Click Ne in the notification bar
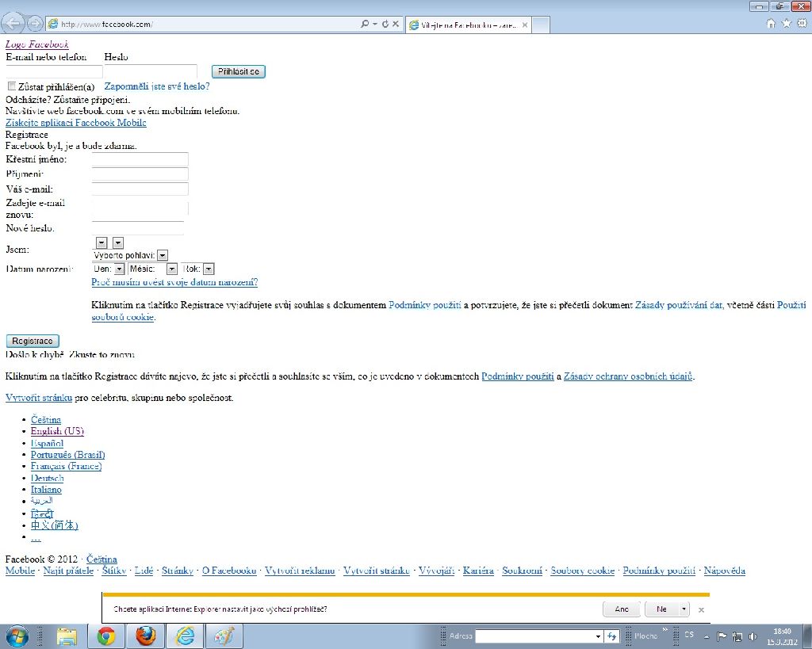Viewport: 812px width, 649px height. pos(662,609)
